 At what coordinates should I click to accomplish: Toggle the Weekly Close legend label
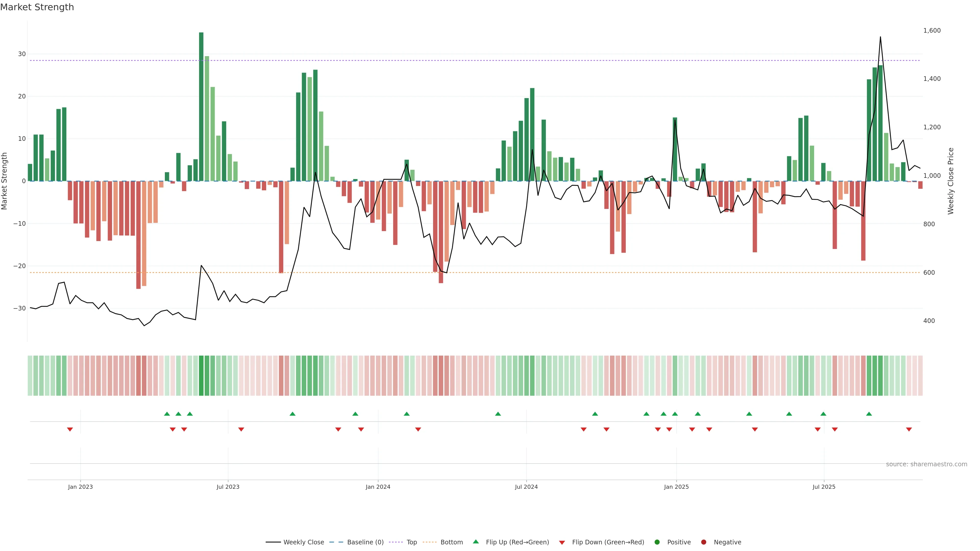tap(304, 542)
